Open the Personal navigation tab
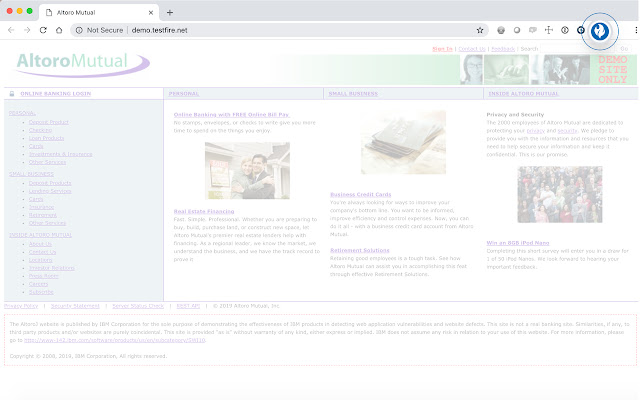Image resolution: width=640 pixels, height=400 pixels. [184, 94]
